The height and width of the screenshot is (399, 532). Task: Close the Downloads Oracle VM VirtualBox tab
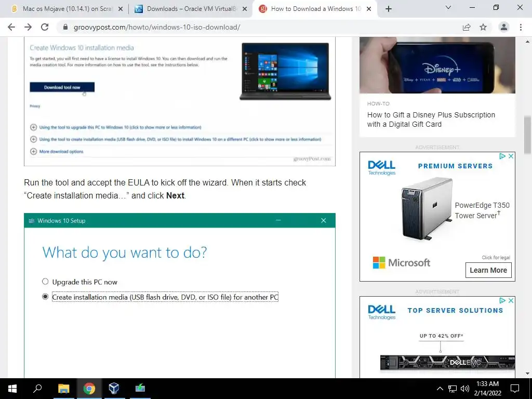point(245,9)
